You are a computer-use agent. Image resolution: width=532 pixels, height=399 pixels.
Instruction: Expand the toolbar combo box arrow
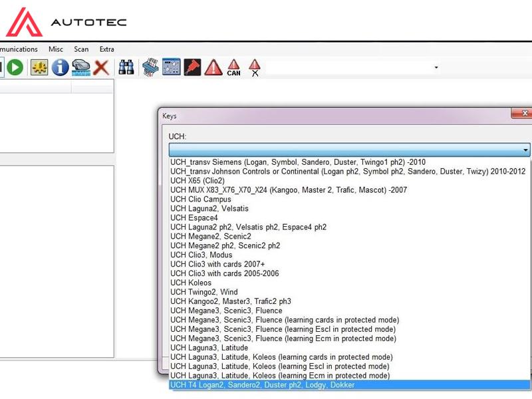point(436,67)
